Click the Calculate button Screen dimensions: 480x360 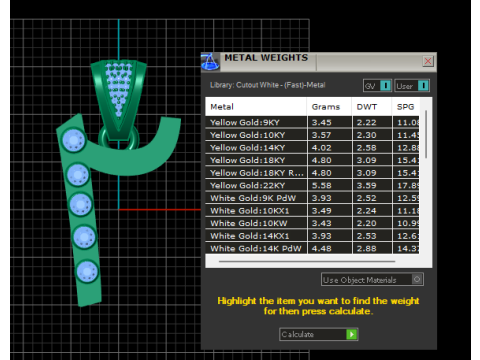pos(319,334)
